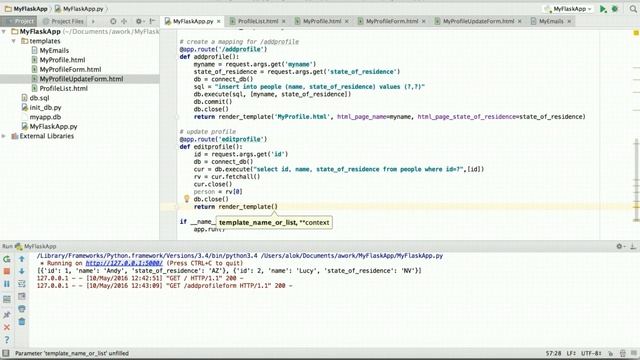Open Run panel settings gear
The height and width of the screenshot is (360, 640).
coord(620,246)
